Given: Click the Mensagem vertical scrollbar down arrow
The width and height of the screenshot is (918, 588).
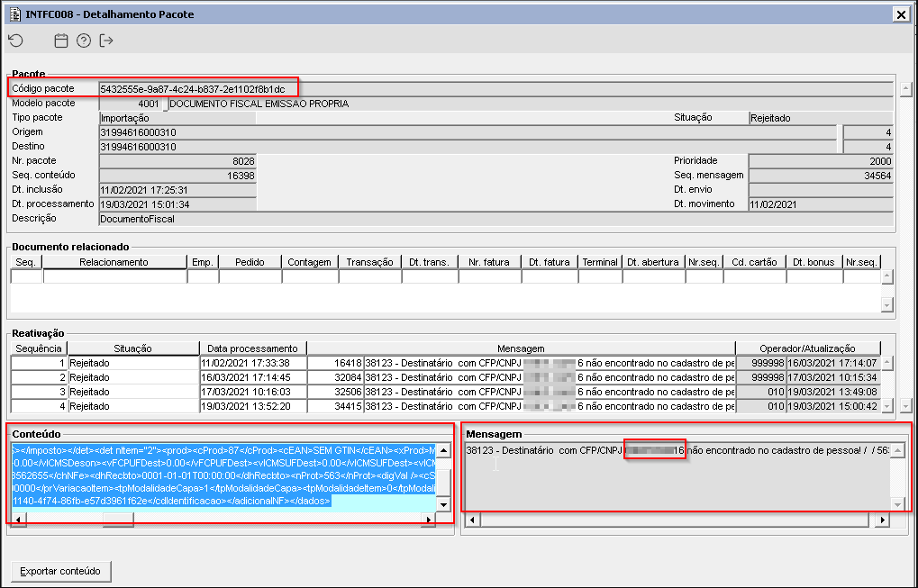Looking at the screenshot, I should [897, 503].
